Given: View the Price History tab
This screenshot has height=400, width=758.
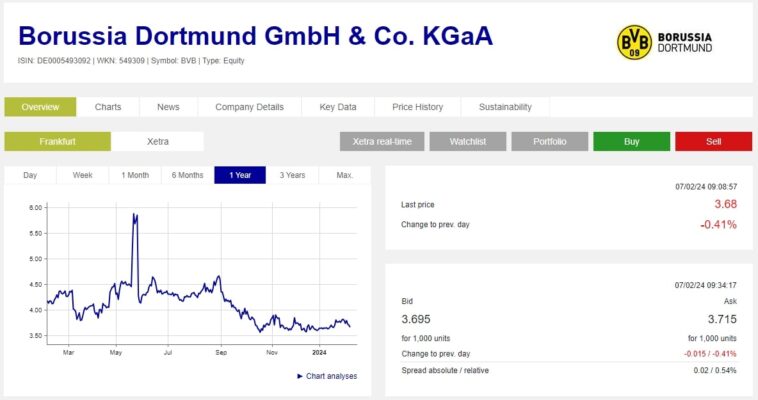Looking at the screenshot, I should [x=417, y=107].
